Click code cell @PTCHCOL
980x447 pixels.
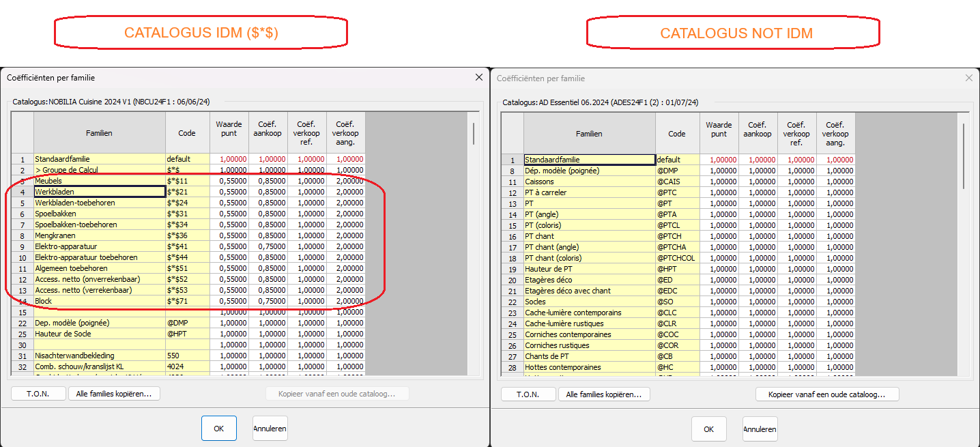pos(677,258)
